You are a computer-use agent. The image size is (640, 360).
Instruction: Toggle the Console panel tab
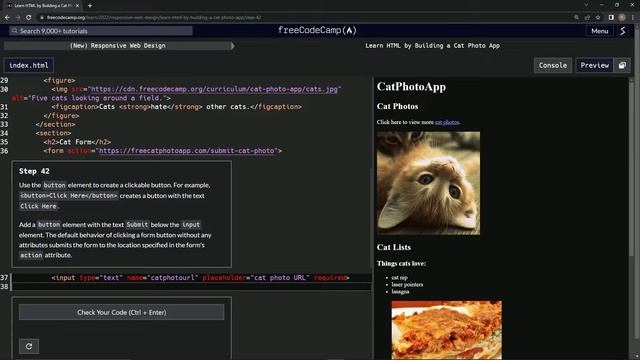tap(553, 65)
